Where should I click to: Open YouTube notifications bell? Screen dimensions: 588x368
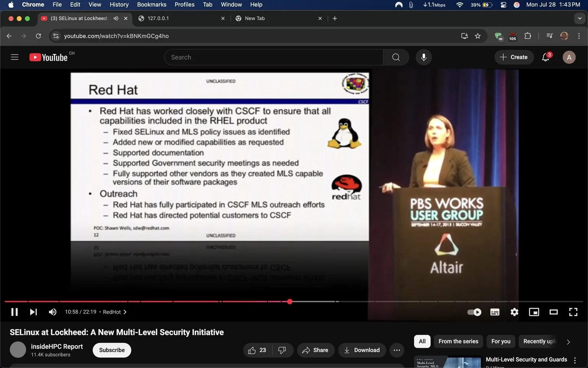point(545,57)
